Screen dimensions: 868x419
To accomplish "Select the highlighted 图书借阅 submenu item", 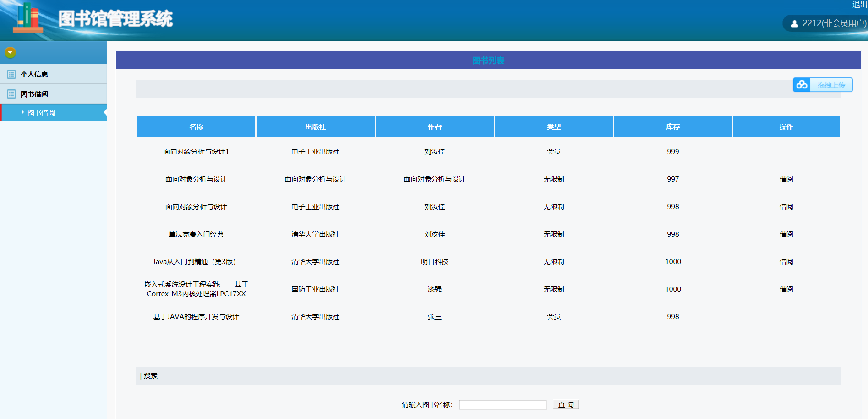I will (x=41, y=113).
